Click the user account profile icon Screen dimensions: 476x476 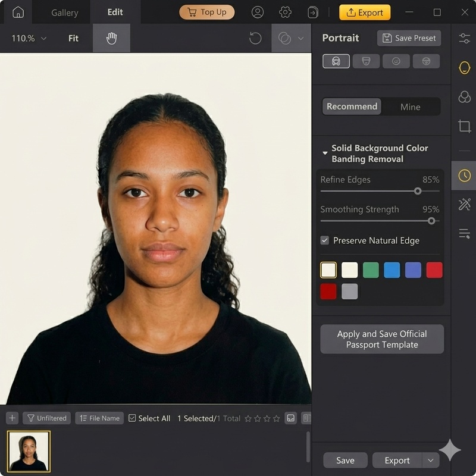point(258,12)
